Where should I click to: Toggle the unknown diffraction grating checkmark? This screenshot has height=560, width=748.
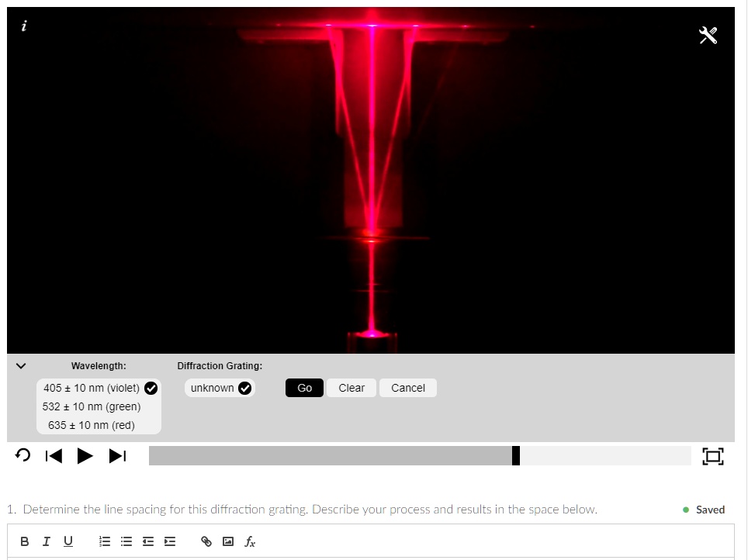pyautogui.click(x=245, y=388)
